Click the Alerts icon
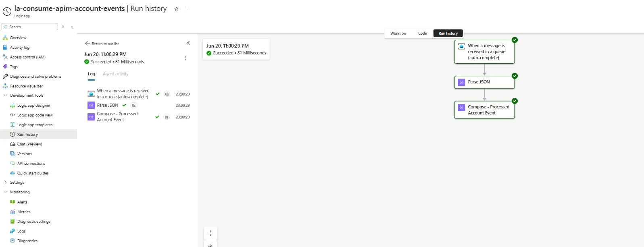 click(13, 202)
